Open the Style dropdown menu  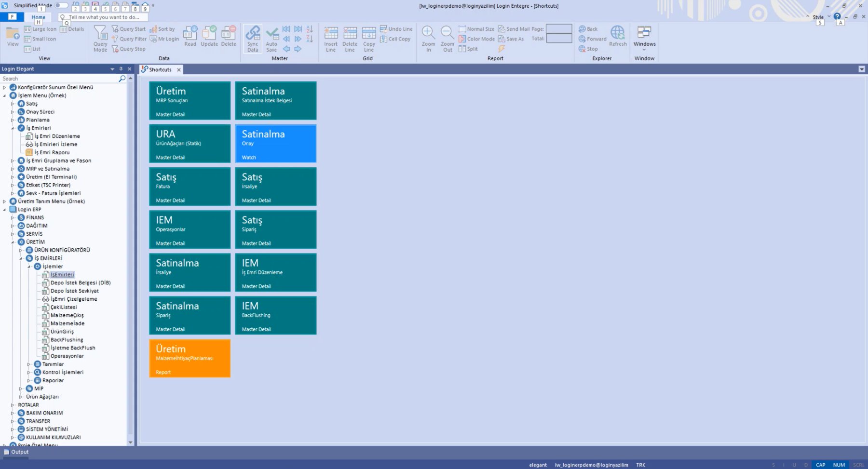point(821,17)
